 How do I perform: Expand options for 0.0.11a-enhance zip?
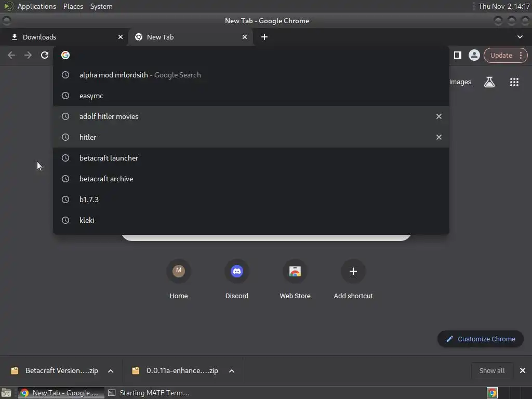click(x=232, y=371)
